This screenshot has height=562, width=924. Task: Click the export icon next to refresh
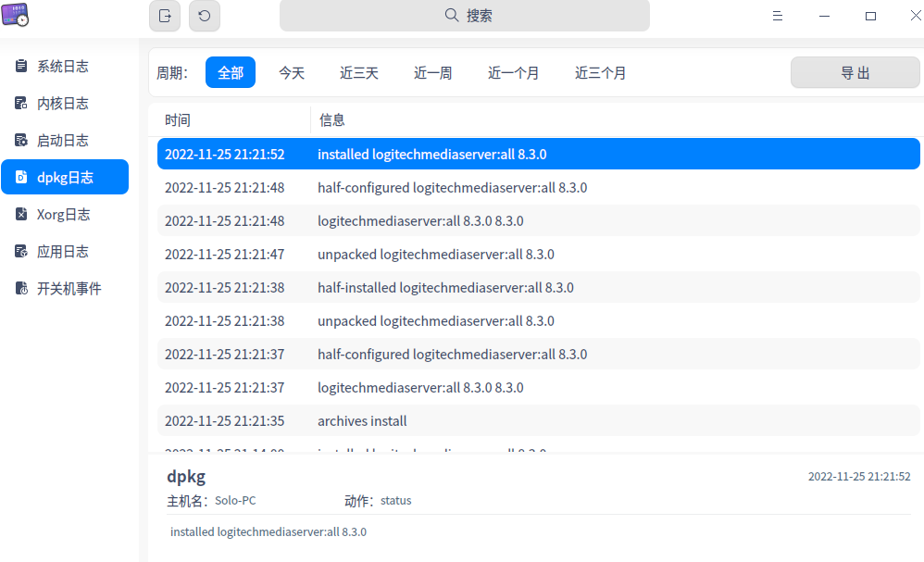pyautogui.click(x=164, y=16)
